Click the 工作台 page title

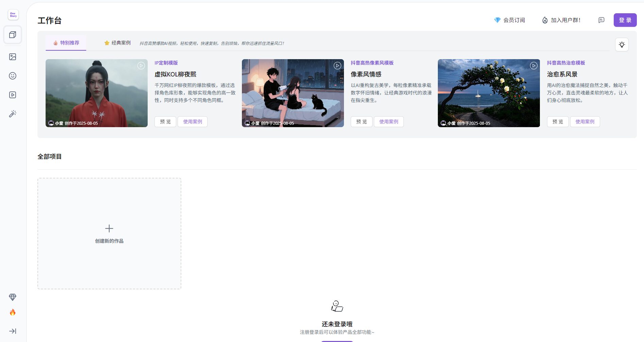pos(50,20)
